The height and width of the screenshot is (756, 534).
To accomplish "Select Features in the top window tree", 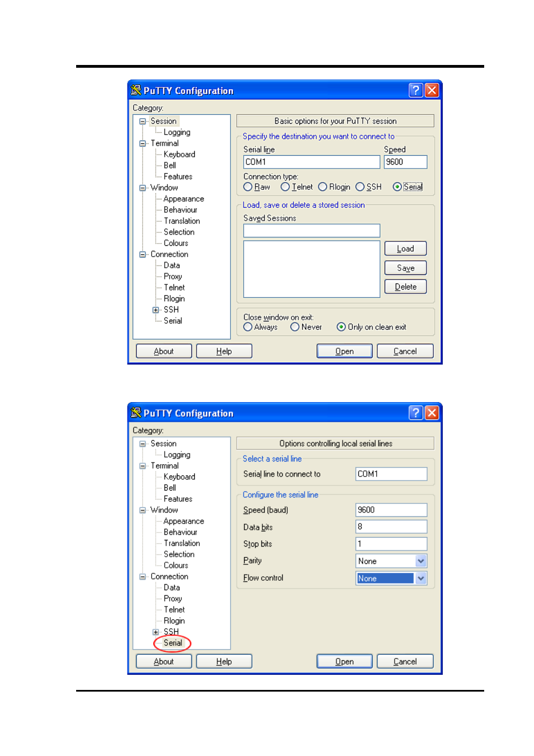I will click(178, 176).
